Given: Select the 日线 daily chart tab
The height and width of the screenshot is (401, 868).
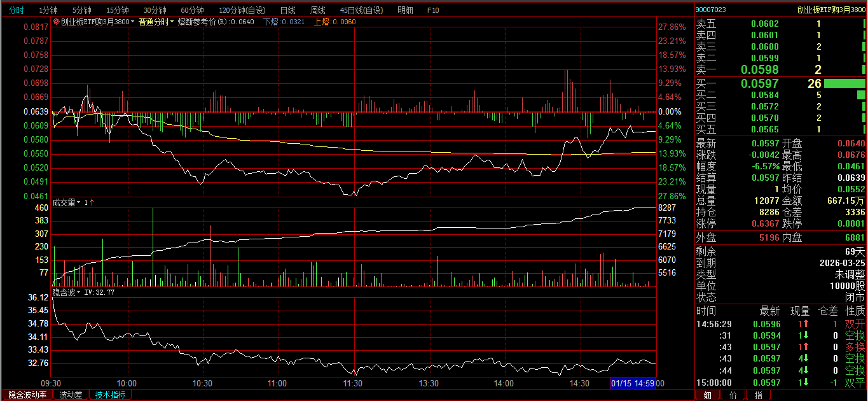Looking at the screenshot, I should (287, 10).
